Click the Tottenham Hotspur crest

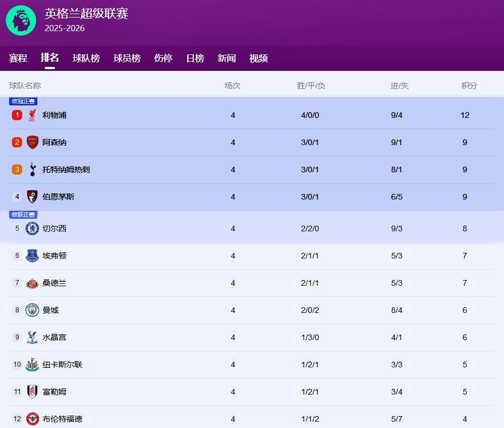click(x=32, y=169)
